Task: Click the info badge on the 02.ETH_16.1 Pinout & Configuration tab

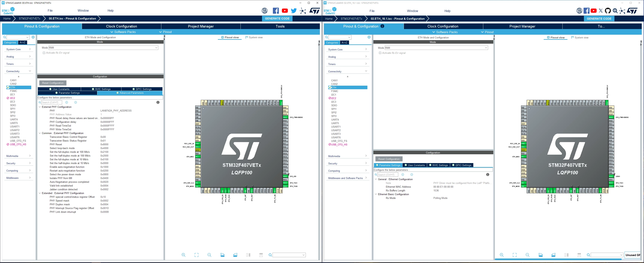Action: [x=383, y=26]
